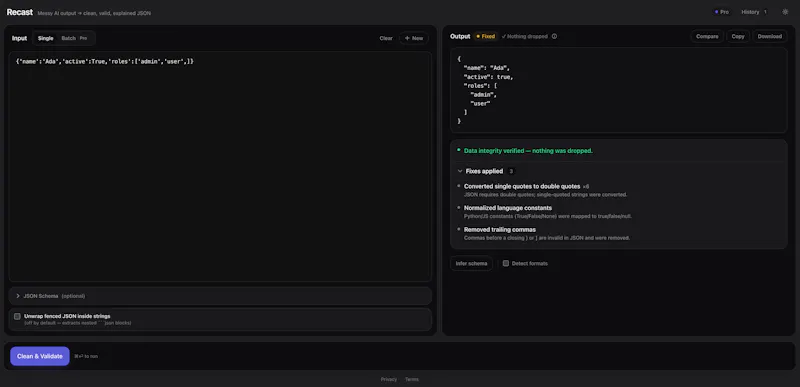The image size is (800, 387).
Task: Expand the JSON Schema (optional) section
Action: 220,296
